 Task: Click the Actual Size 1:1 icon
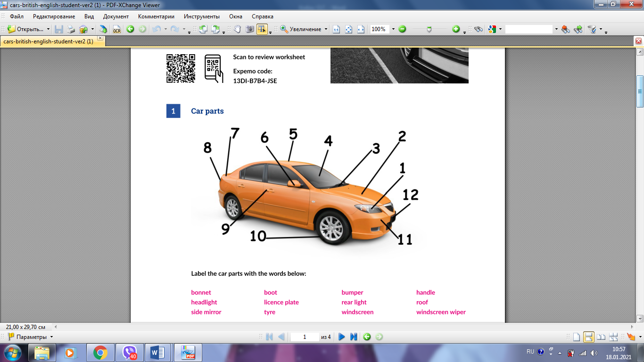tap(337, 29)
